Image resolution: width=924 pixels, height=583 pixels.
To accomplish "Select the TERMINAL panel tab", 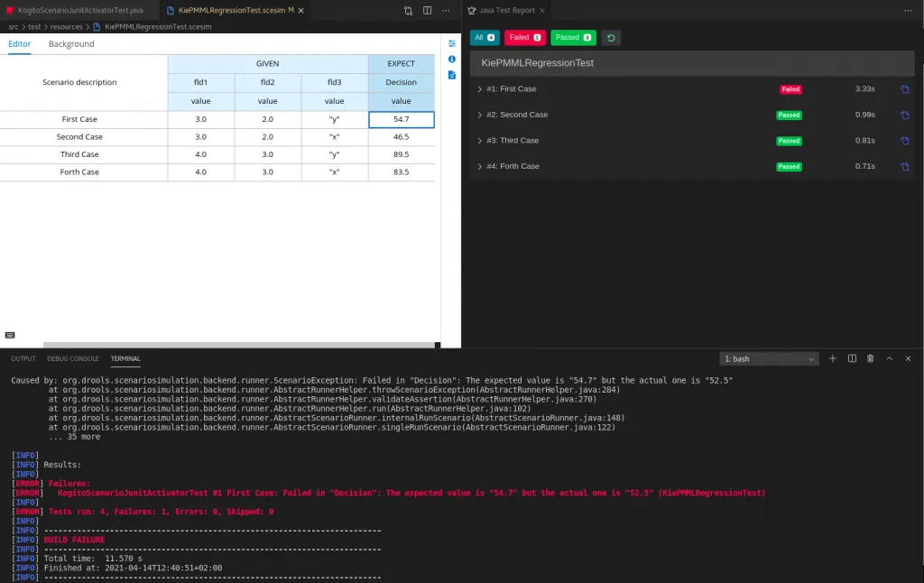I will click(125, 358).
